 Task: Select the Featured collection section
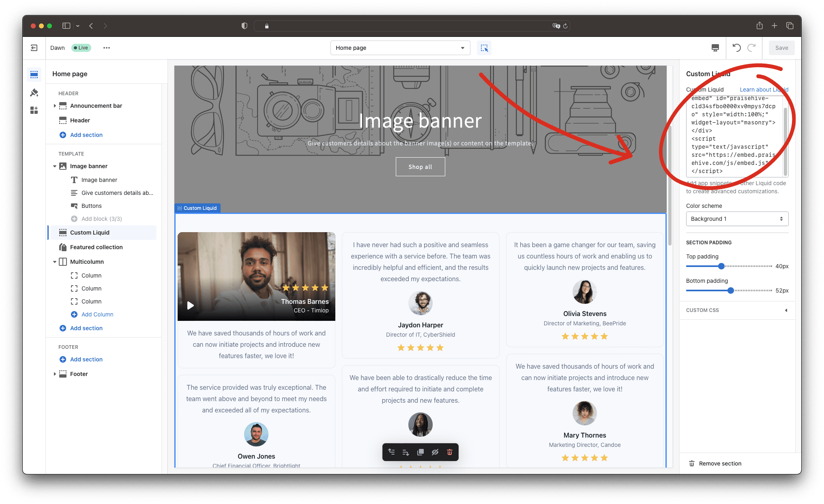tap(96, 247)
